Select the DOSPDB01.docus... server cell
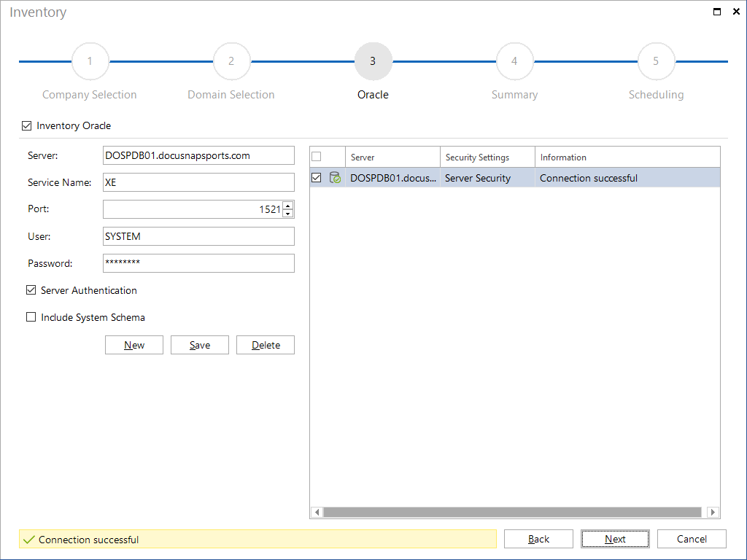The image size is (747, 560). (x=392, y=178)
